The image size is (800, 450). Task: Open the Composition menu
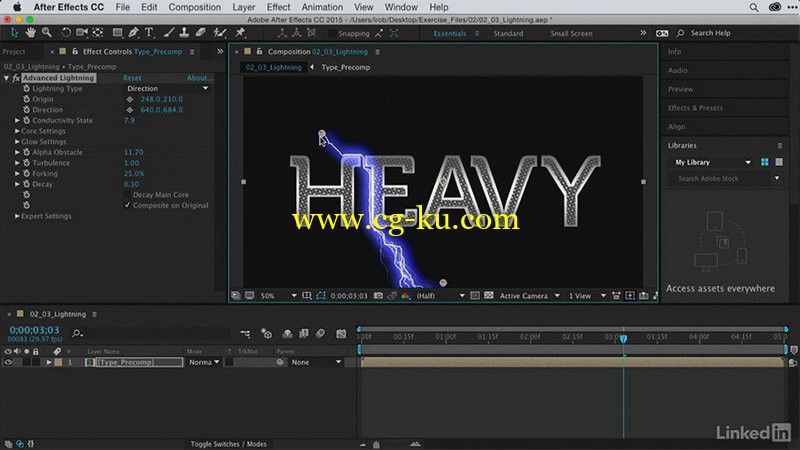coord(194,7)
